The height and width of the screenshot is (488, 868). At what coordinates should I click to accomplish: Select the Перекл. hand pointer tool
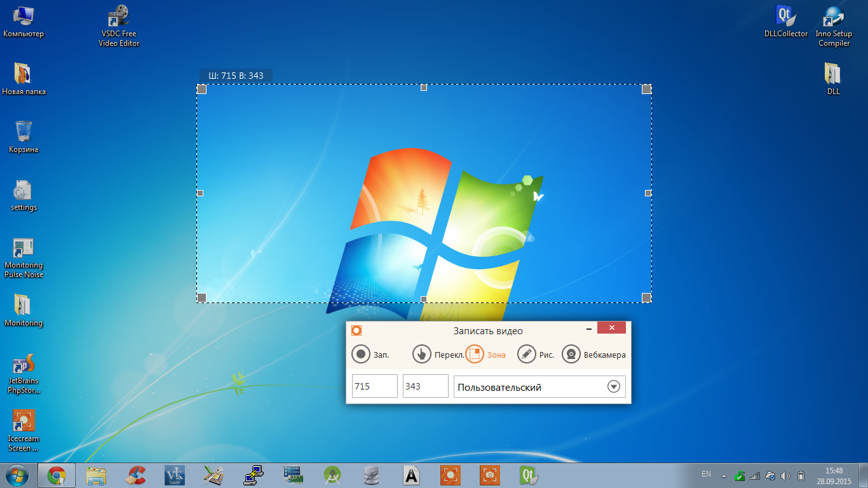coord(438,355)
